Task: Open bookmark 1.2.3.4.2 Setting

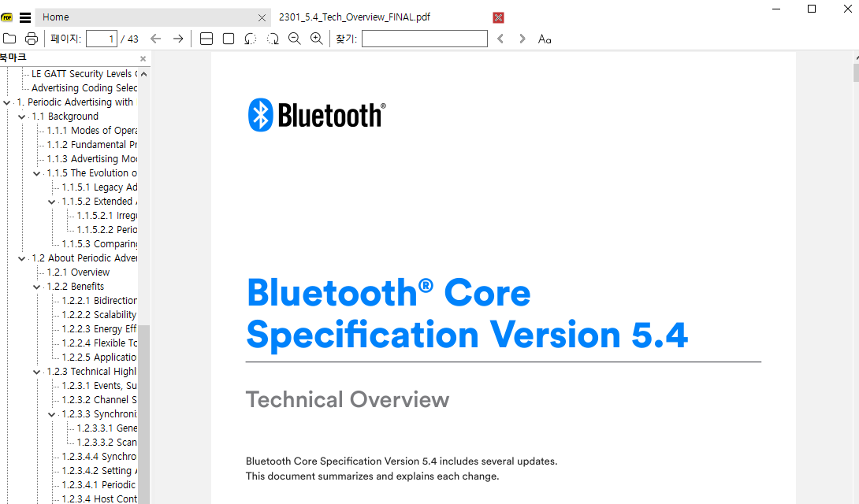Action: (99, 471)
